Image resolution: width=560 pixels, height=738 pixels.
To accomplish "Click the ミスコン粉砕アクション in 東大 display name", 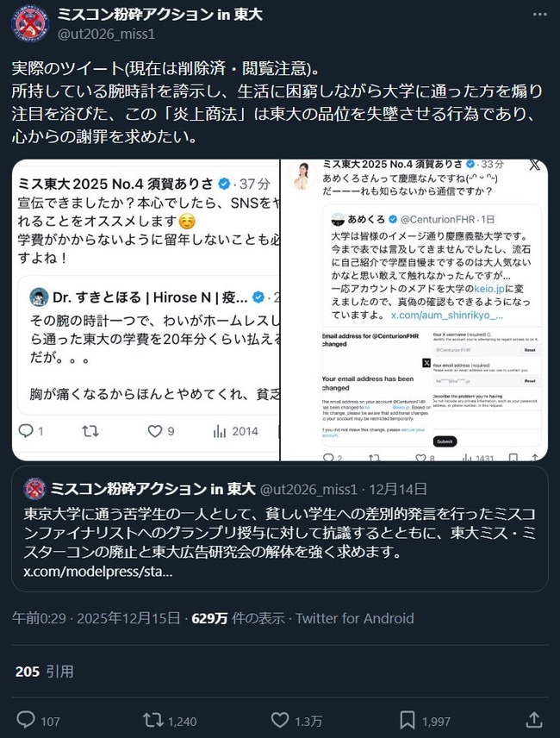I will pos(160,15).
